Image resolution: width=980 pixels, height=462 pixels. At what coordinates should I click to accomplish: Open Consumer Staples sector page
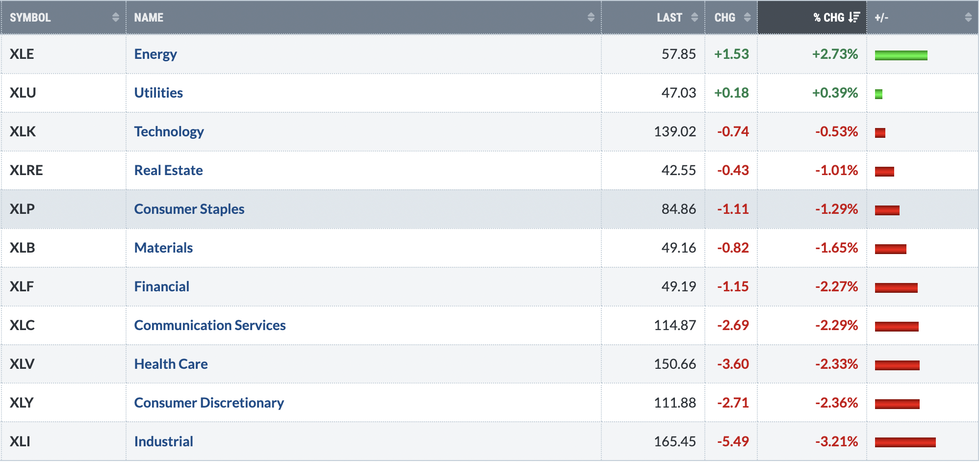pos(189,209)
